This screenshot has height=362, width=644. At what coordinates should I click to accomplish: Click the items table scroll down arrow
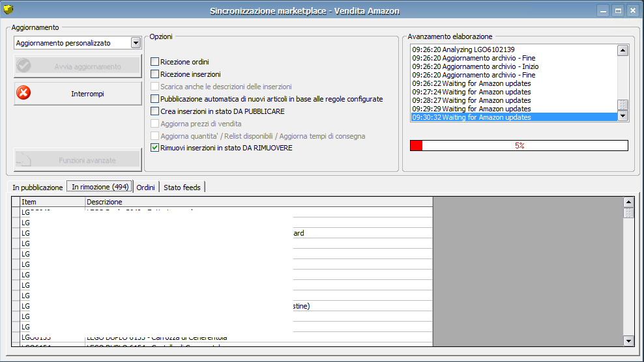[628, 341]
